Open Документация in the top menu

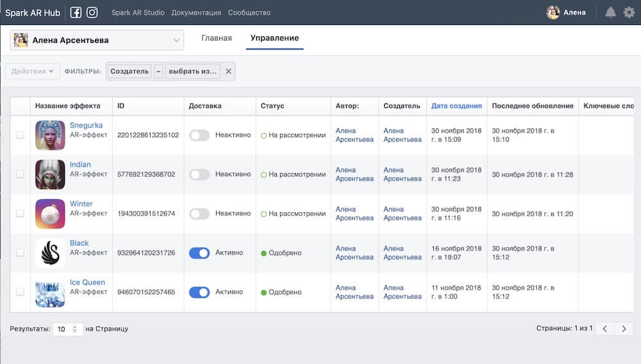196,13
